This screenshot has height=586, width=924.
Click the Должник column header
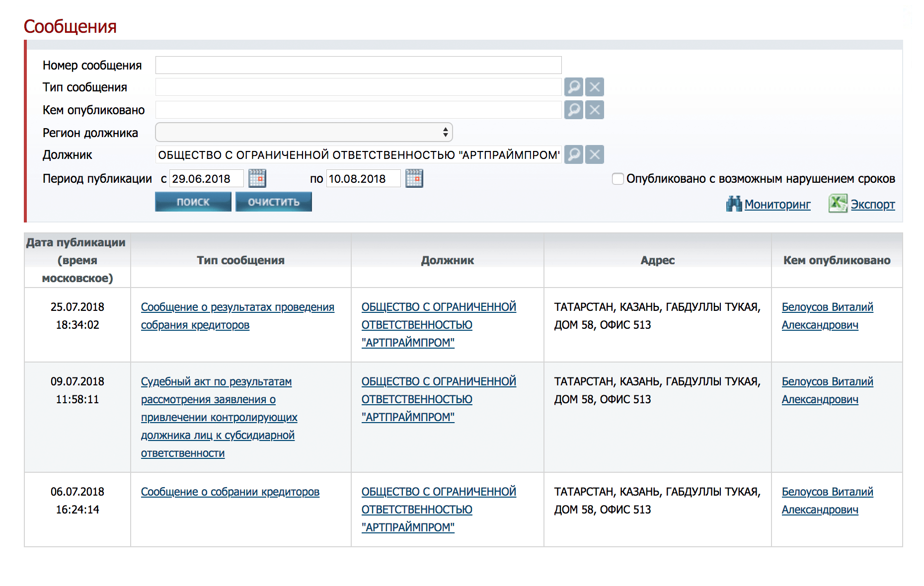[448, 260]
